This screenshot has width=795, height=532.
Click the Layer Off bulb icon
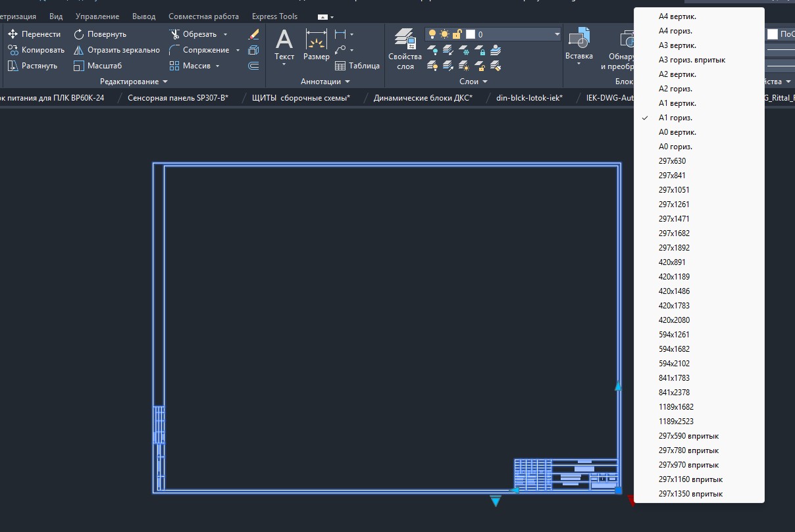(432, 50)
